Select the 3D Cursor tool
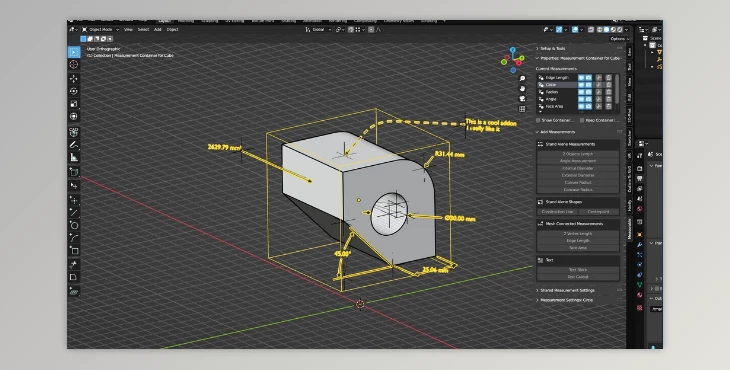 pyautogui.click(x=74, y=65)
